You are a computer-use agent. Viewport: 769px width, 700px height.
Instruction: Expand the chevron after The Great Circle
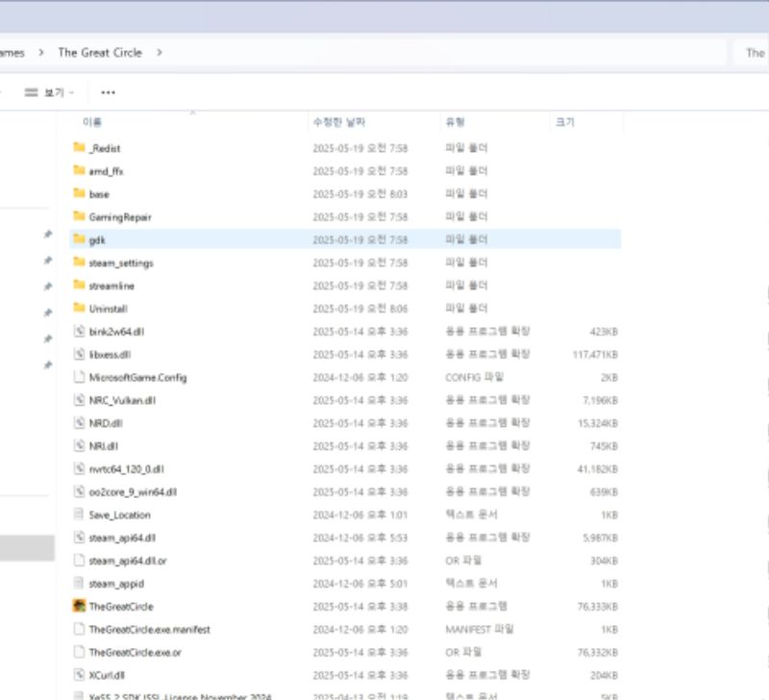160,53
